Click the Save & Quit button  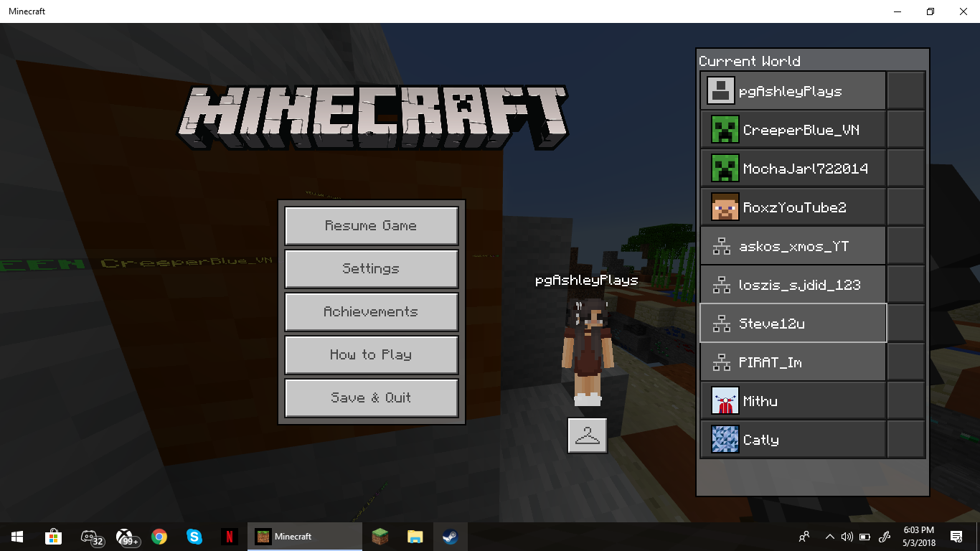pyautogui.click(x=371, y=398)
